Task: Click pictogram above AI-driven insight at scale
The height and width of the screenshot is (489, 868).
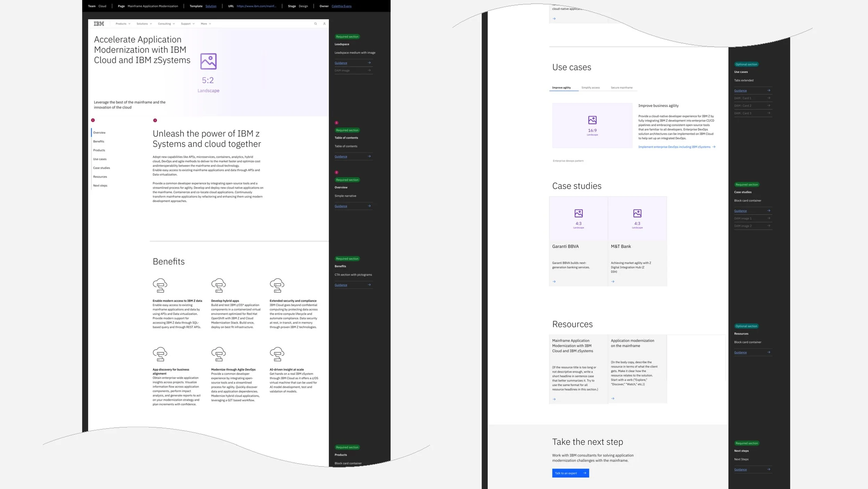Action: (277, 354)
